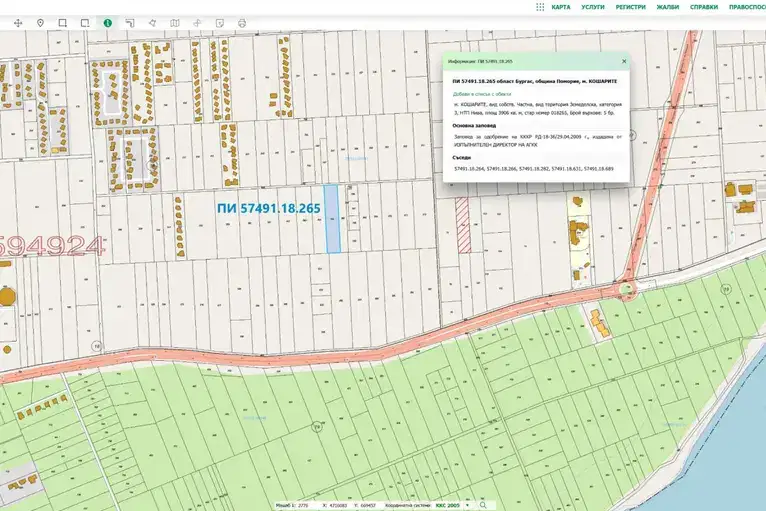This screenshot has width=766, height=511.
Task: Open the map layers icon
Action: click(175, 23)
